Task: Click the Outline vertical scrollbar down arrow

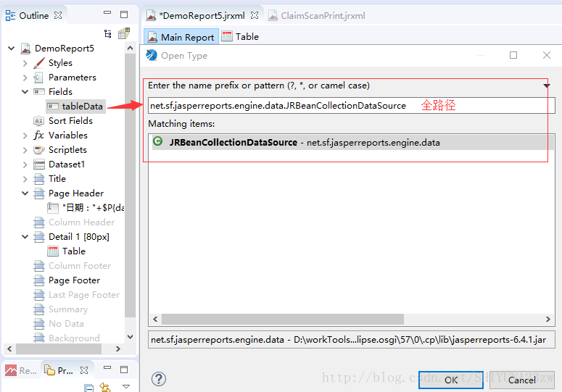Action: click(130, 337)
